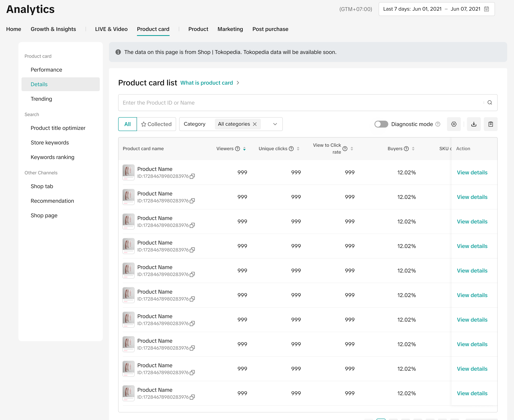Open What is product card link
The height and width of the screenshot is (420, 514).
click(207, 83)
